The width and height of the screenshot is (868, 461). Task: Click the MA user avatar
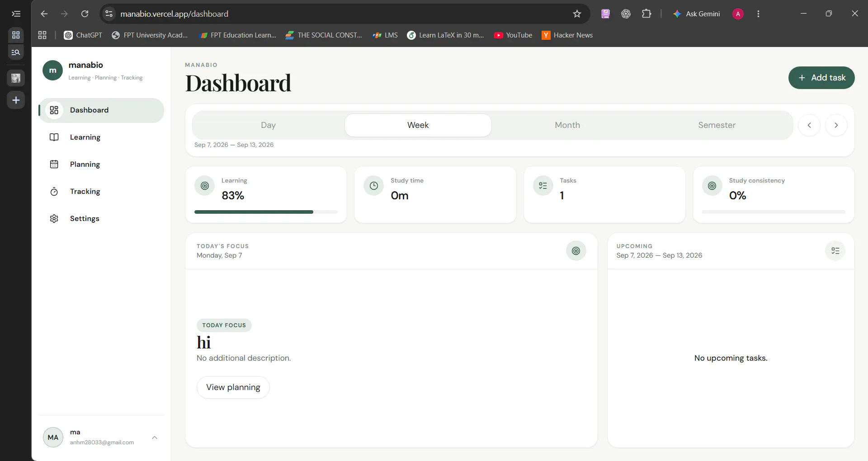click(53, 437)
